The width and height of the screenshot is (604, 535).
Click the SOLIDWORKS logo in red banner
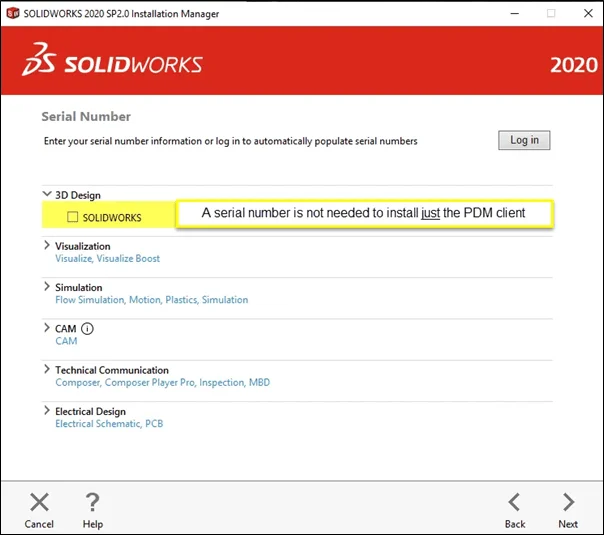click(x=112, y=64)
